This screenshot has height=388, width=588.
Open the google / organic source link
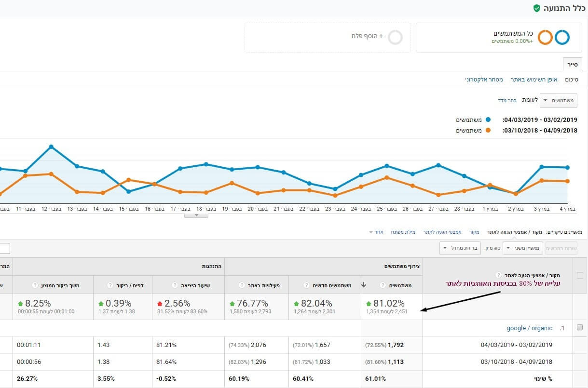[529, 328]
